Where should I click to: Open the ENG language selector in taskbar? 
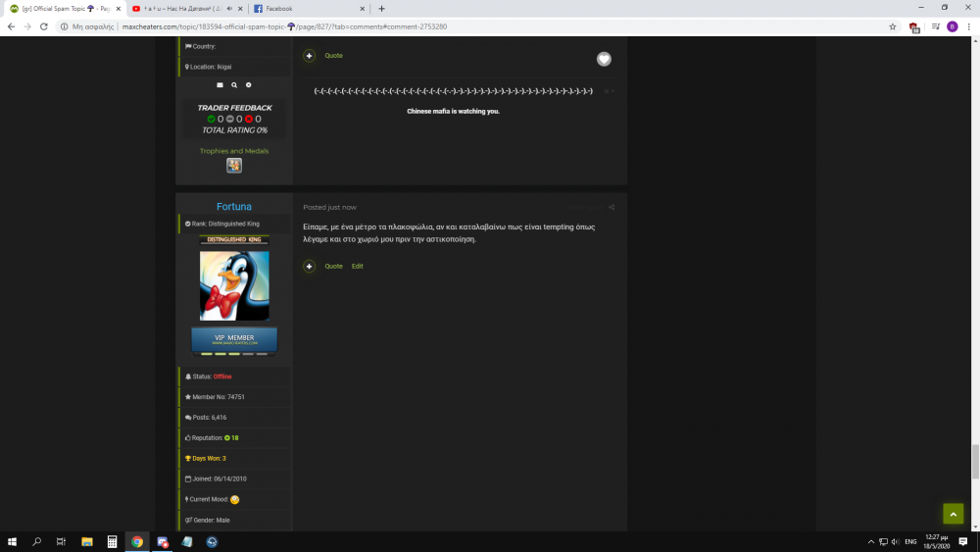tap(909, 541)
